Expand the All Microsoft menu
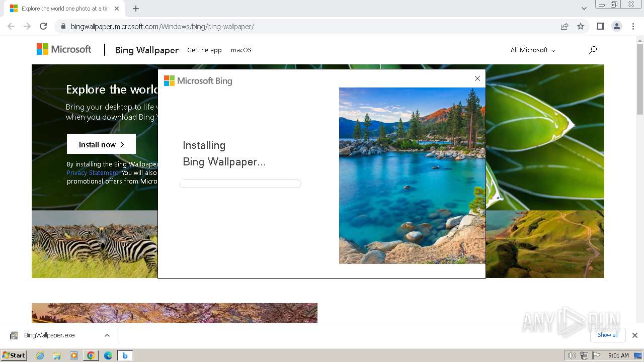Screen dimensions: 644x362 pyautogui.click(x=533, y=50)
